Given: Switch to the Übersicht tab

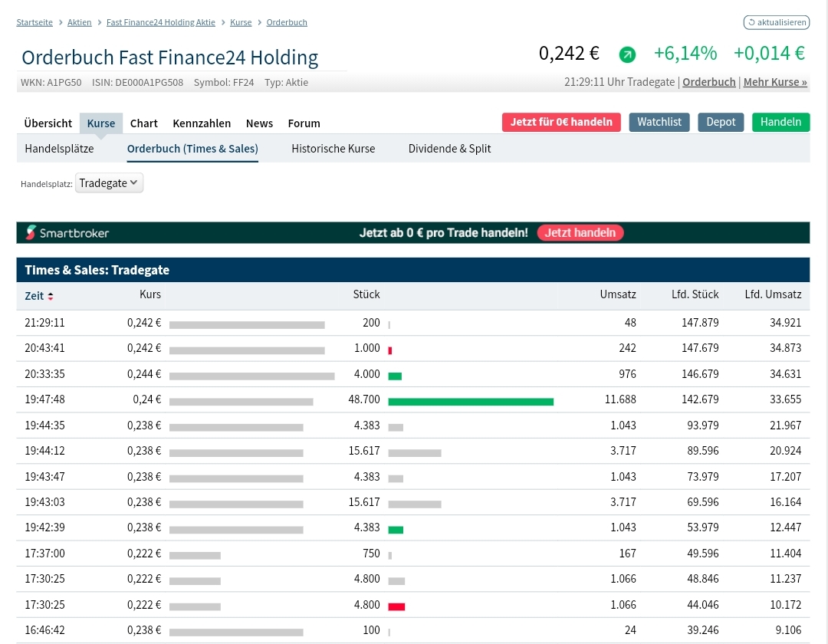Looking at the screenshot, I should (x=48, y=123).
